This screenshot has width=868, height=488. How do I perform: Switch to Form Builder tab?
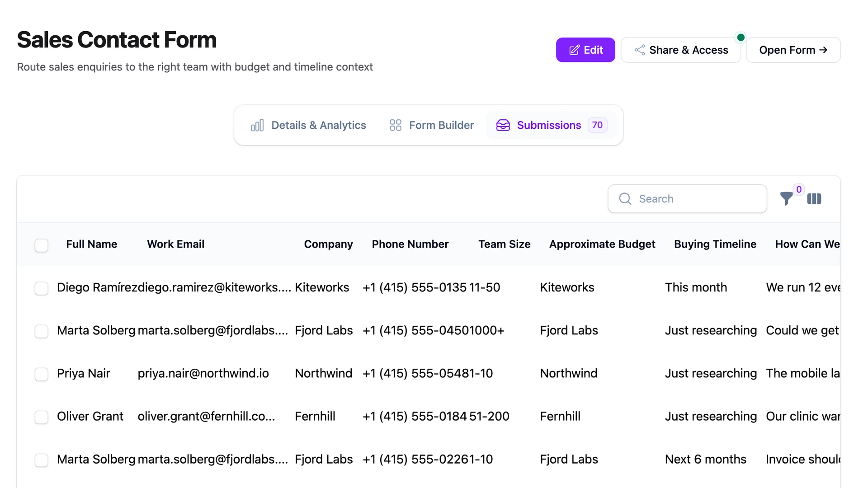pos(432,125)
